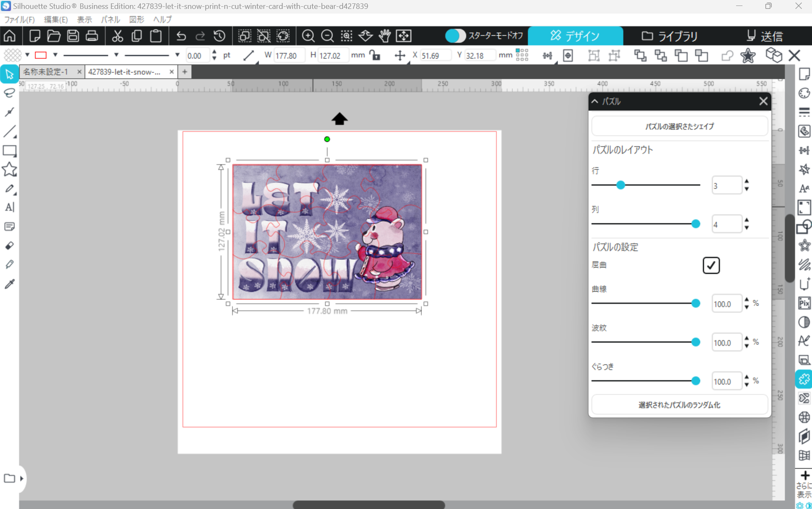Screen dimensions: 812x509
Task: Click the height H input field
Action: [333, 55]
